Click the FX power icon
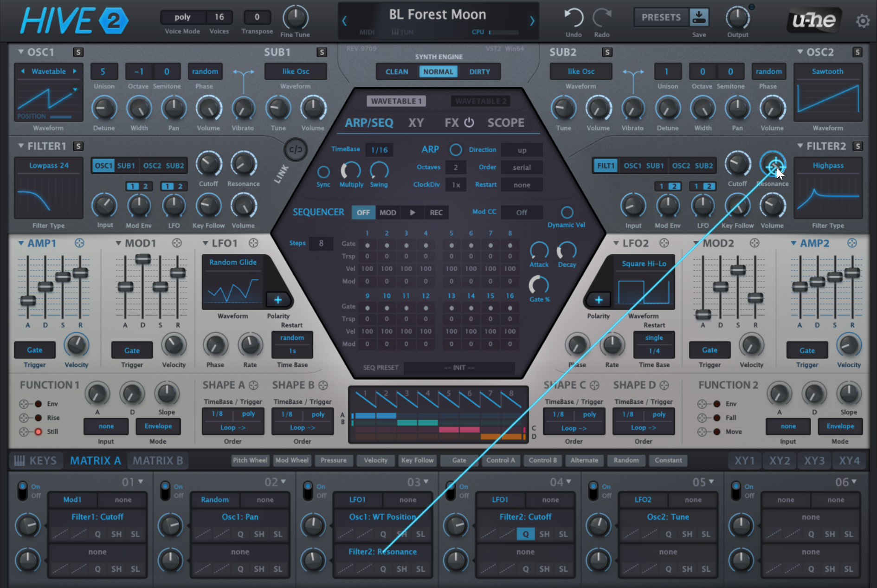 tap(469, 123)
